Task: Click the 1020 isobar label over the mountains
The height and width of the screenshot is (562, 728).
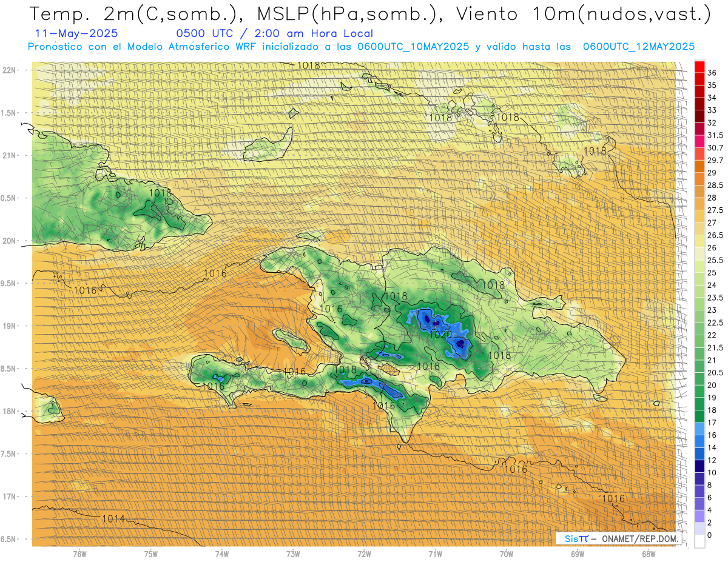Action: pyautogui.click(x=440, y=334)
